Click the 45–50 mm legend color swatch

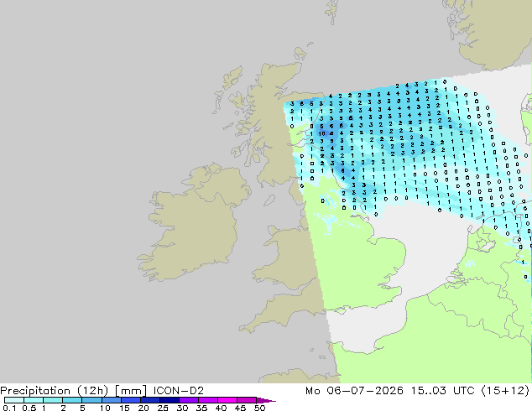[x=247, y=400]
